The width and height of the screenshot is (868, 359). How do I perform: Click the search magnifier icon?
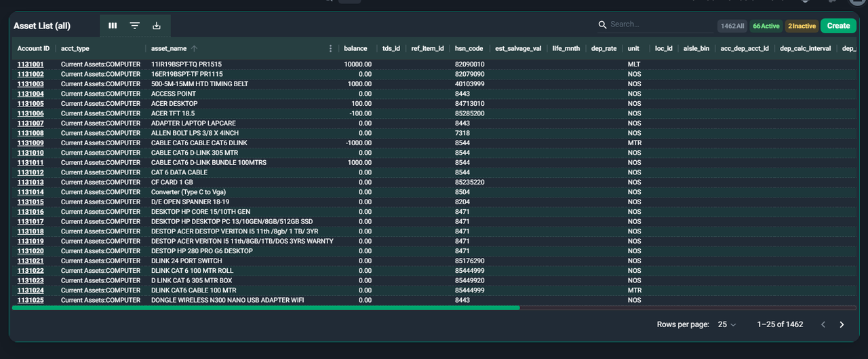click(602, 25)
